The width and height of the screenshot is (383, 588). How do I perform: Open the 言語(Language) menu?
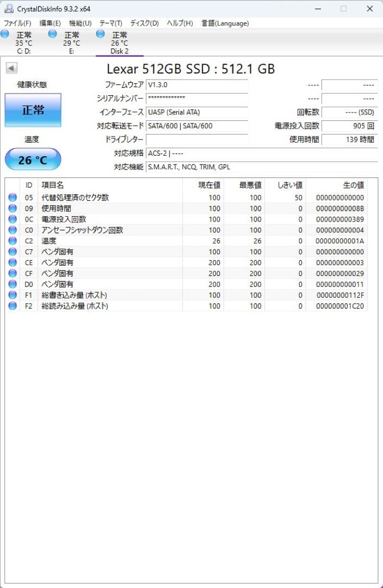(x=225, y=23)
